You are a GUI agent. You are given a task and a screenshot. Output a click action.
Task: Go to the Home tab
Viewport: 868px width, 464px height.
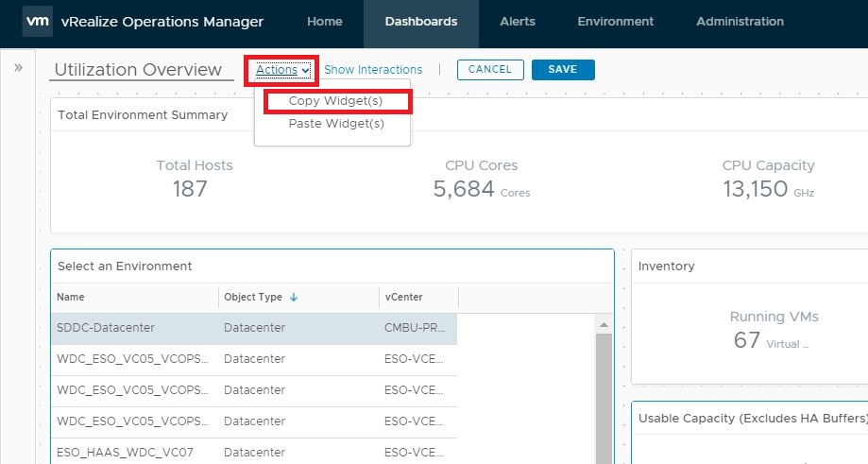(x=325, y=22)
